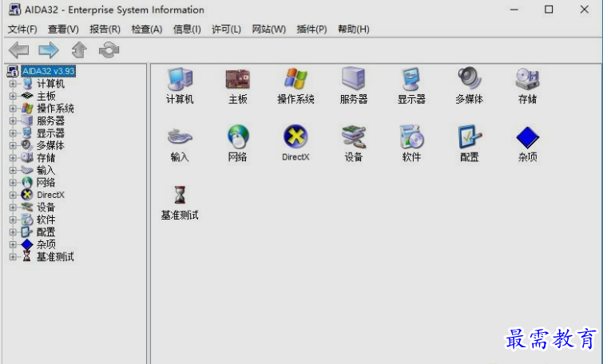Expand the 基准测试 tree node
Screen dimensions: 603x364
tap(13, 256)
